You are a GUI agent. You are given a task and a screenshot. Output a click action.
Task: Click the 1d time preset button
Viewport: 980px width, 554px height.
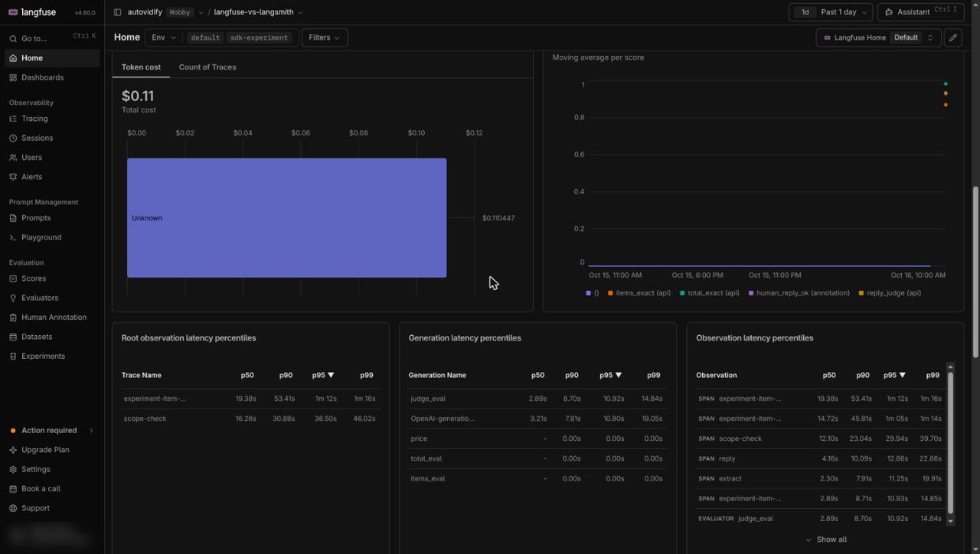point(805,12)
